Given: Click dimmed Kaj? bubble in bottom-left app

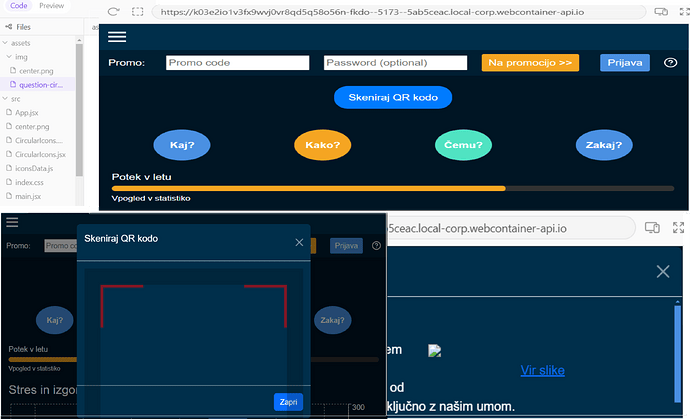Looking at the screenshot, I should point(55,320).
